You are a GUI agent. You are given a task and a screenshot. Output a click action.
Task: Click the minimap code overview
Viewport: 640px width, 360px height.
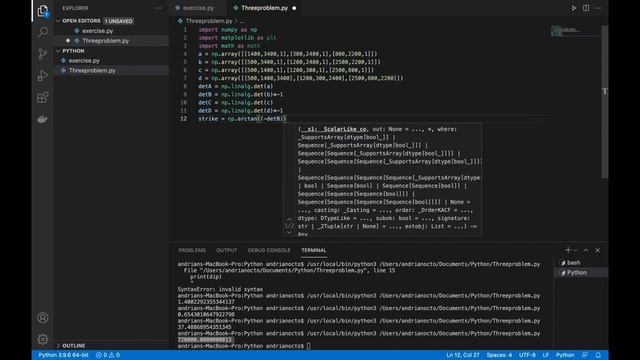tap(565, 31)
